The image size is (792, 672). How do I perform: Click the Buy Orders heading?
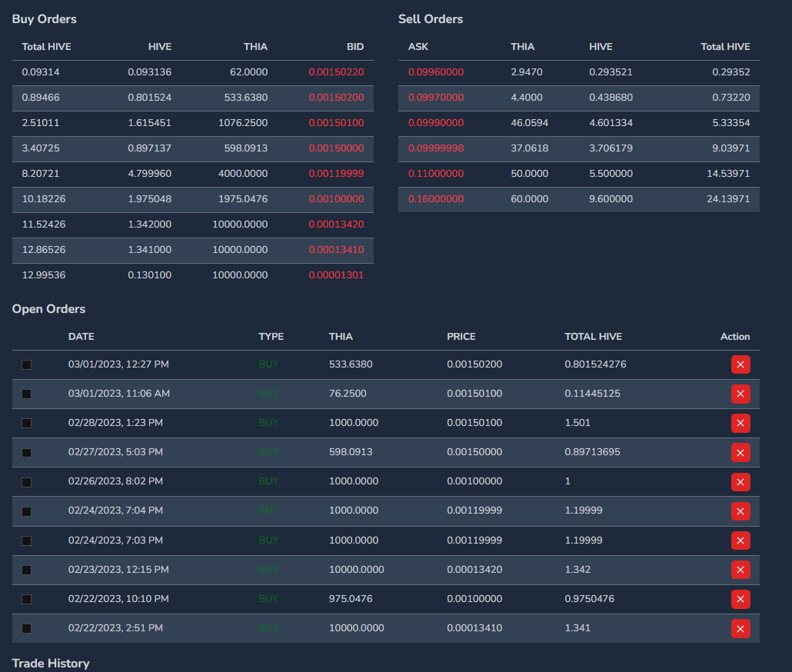point(45,19)
